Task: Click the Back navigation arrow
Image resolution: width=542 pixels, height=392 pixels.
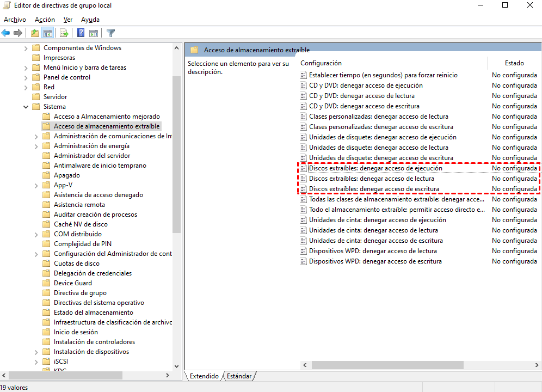Action: 5,33
